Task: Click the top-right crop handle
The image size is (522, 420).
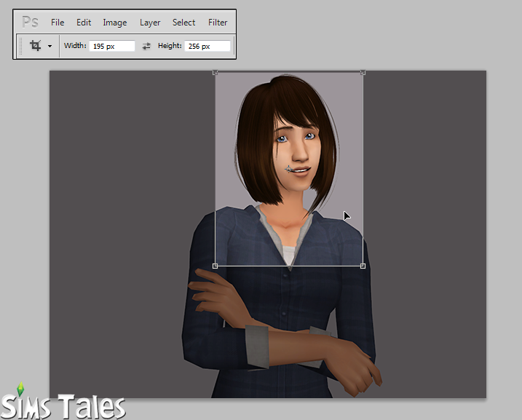Action: tap(363, 72)
